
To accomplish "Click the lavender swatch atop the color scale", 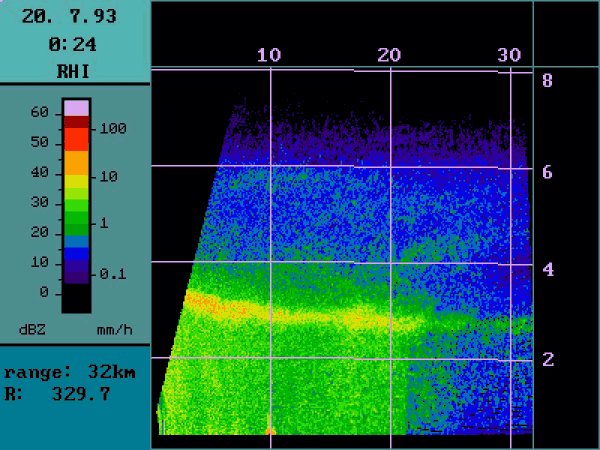I will 77,107.
